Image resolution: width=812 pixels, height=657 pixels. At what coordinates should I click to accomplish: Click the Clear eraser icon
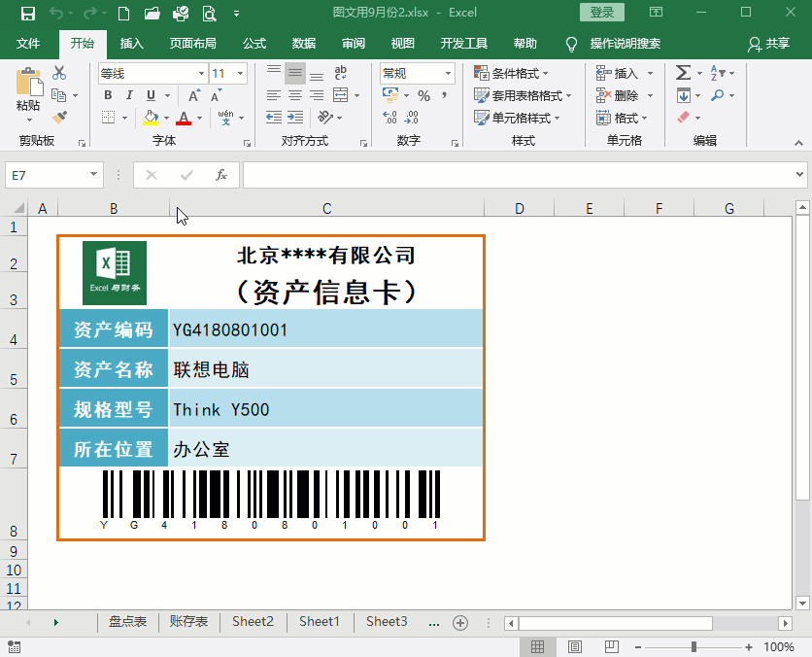tap(684, 118)
